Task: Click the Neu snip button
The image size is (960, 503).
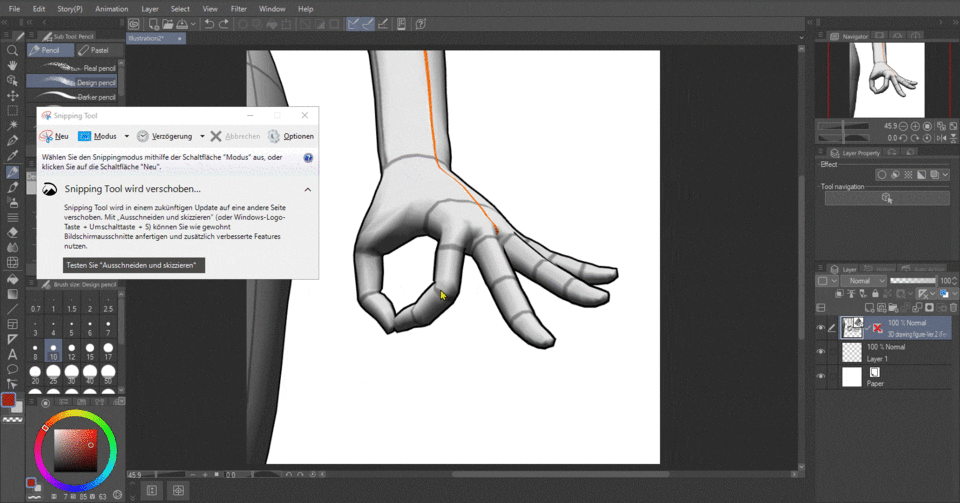Action: click(54, 136)
